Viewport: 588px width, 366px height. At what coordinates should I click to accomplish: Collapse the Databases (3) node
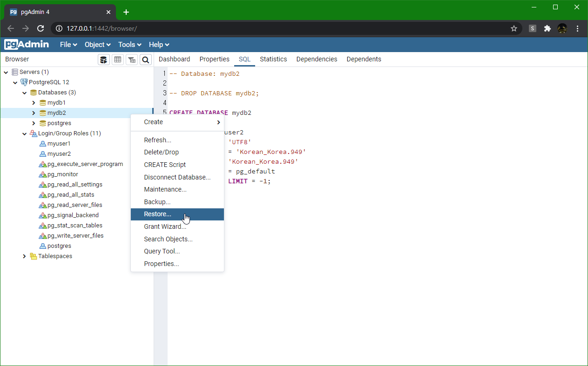point(25,93)
